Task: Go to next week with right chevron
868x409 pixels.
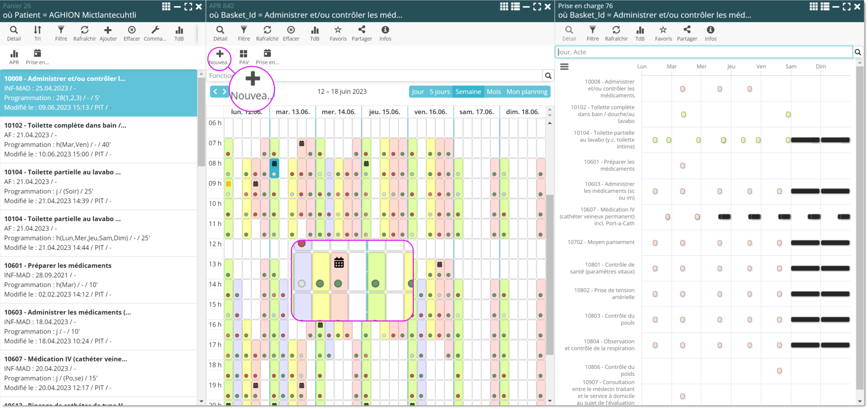Action: tap(224, 92)
